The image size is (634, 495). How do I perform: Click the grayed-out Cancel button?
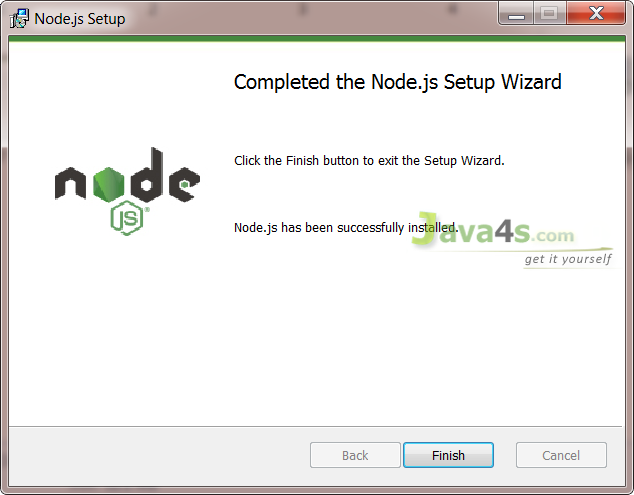pos(561,455)
